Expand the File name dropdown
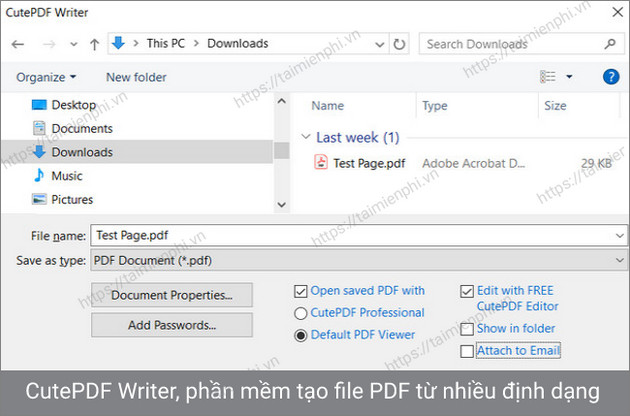Viewport: 630px width, 416px height. point(620,236)
